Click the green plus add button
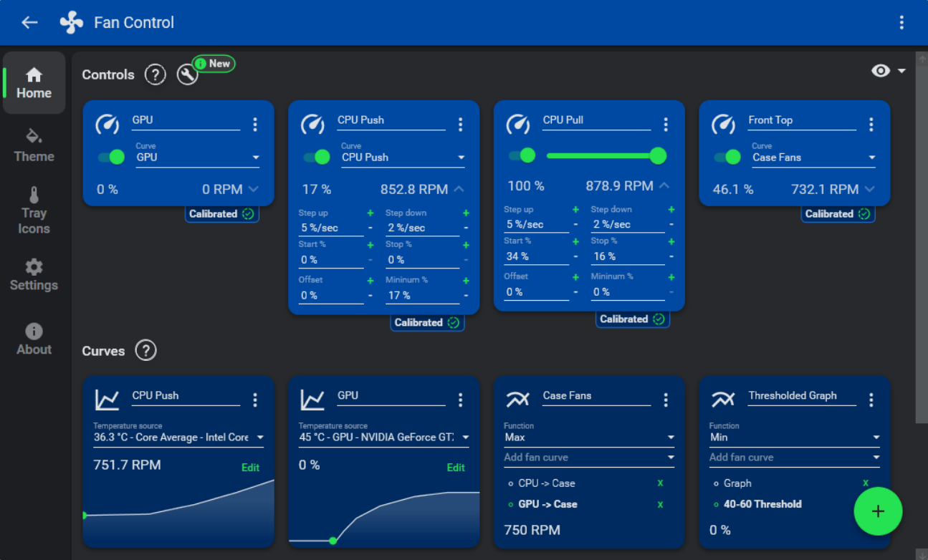The width and height of the screenshot is (928, 560). pos(878,511)
